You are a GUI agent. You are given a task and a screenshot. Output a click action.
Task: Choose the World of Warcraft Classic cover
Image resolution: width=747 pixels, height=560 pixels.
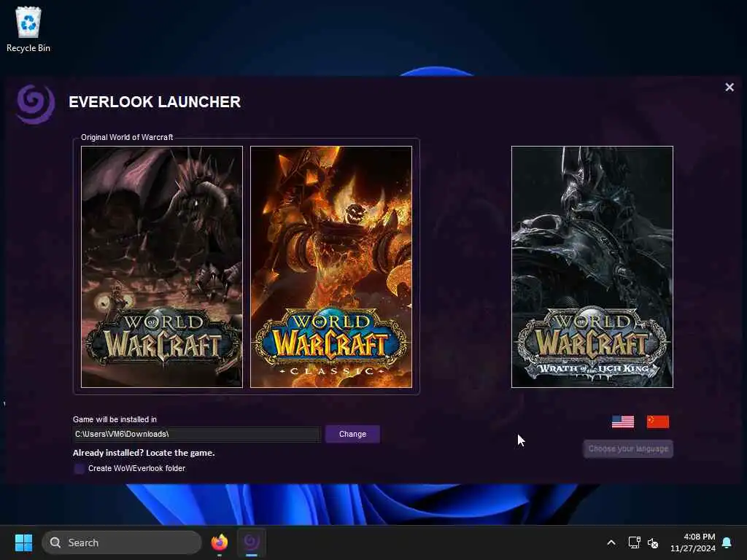point(331,267)
